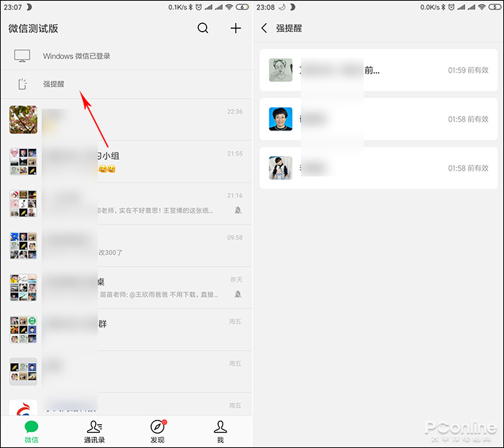Tap the blue-background woman avatar
This screenshot has height=448, width=504.
coord(281,119)
